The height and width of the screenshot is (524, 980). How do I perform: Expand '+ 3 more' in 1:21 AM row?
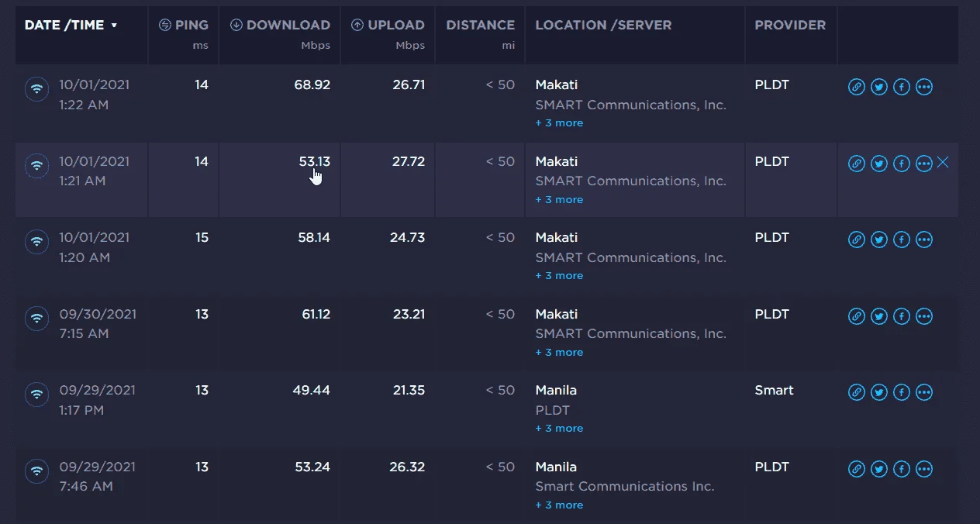click(x=559, y=200)
